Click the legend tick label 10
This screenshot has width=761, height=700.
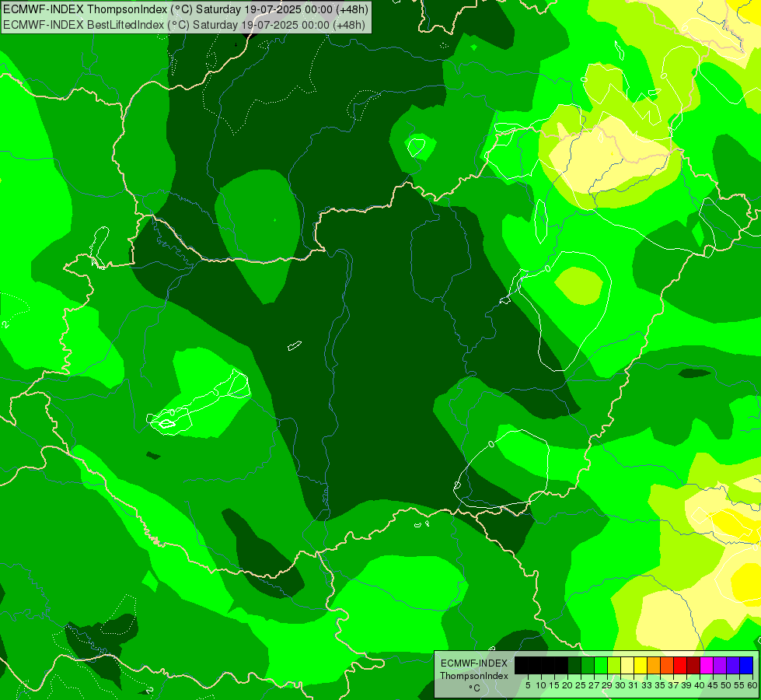pyautogui.click(x=541, y=685)
